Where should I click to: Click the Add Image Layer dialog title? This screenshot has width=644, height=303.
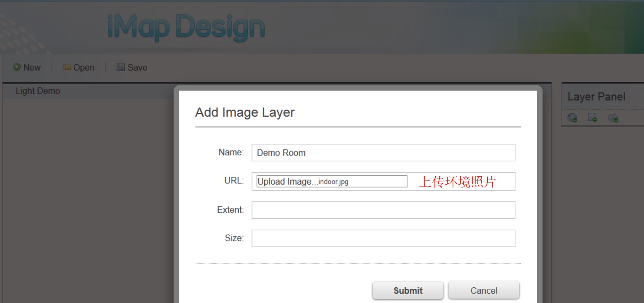click(245, 112)
